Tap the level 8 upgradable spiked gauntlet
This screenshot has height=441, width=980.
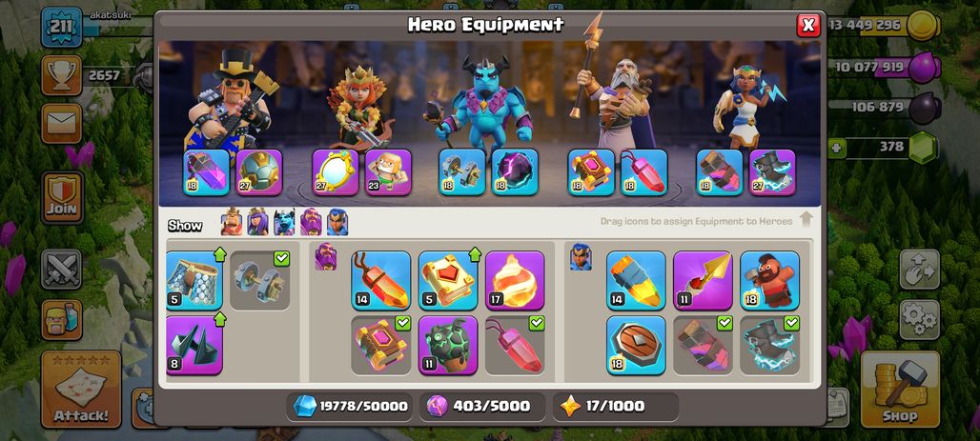194,345
